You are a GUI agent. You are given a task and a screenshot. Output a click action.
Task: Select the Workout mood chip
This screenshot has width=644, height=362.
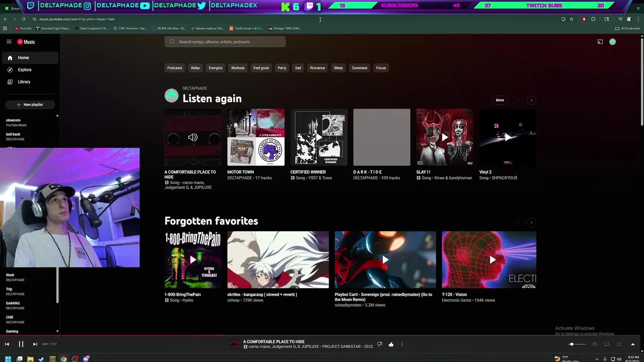tap(238, 68)
